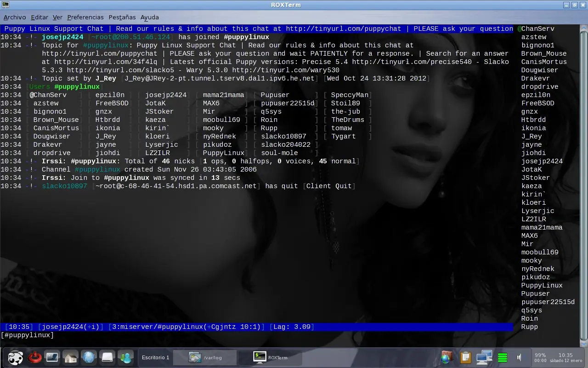
Task: Click the tinyurl.com/puppychat link in topic bar
Action: coord(344,29)
